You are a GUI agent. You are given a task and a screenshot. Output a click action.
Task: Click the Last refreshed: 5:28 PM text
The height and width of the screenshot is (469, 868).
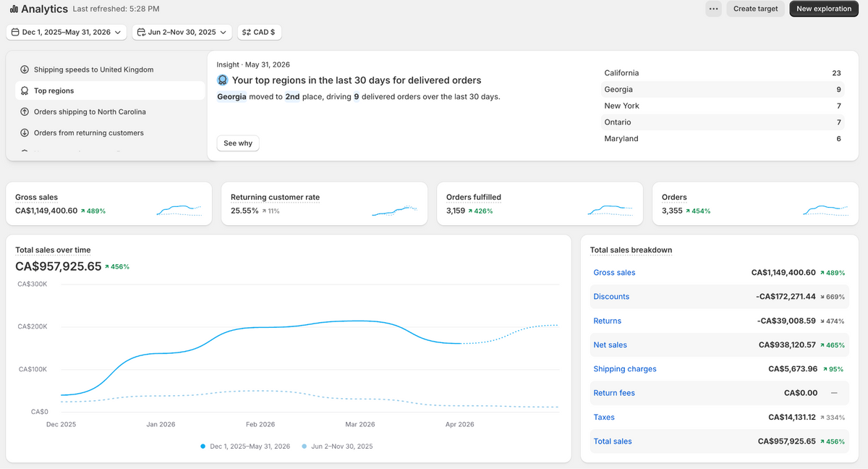(x=116, y=9)
